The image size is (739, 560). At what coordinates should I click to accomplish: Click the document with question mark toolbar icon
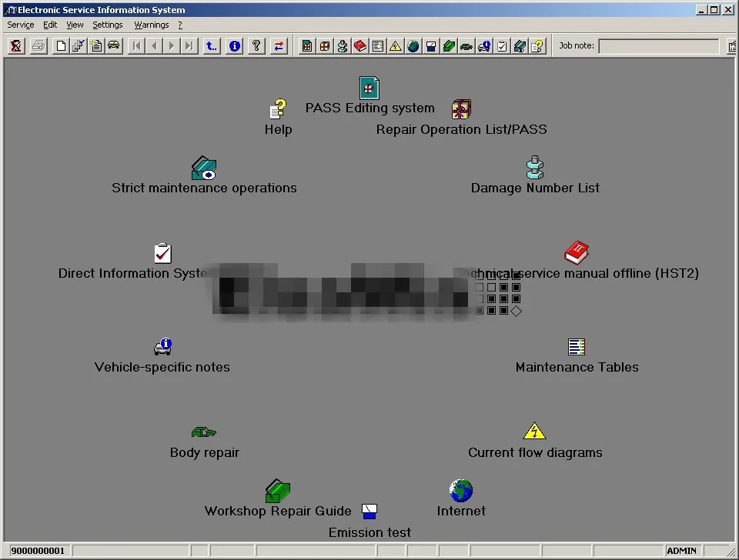click(x=537, y=45)
